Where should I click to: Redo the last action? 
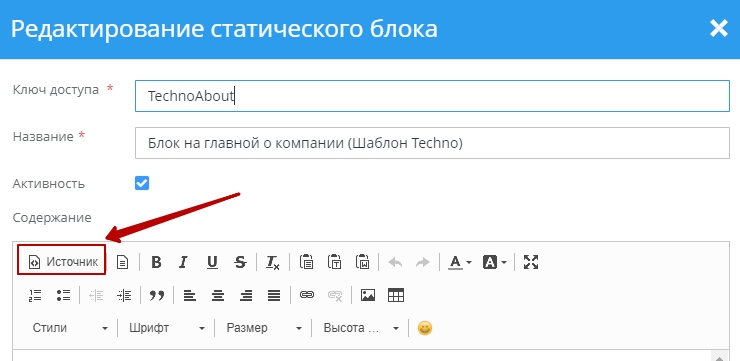(x=423, y=262)
